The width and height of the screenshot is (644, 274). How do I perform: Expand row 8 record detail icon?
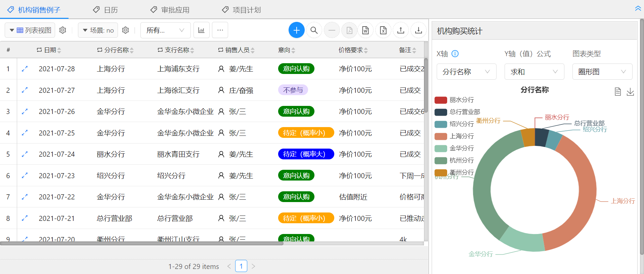coord(25,218)
